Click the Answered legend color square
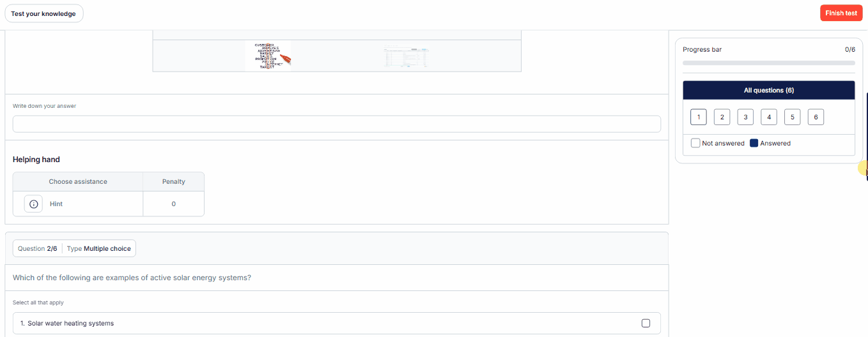This screenshot has width=868, height=337. pyautogui.click(x=754, y=143)
